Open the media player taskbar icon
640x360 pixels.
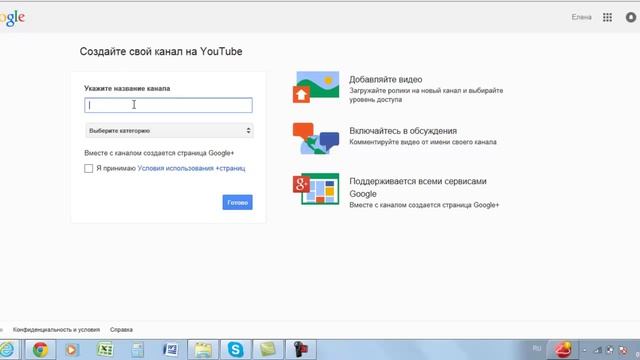pyautogui.click(x=72, y=350)
